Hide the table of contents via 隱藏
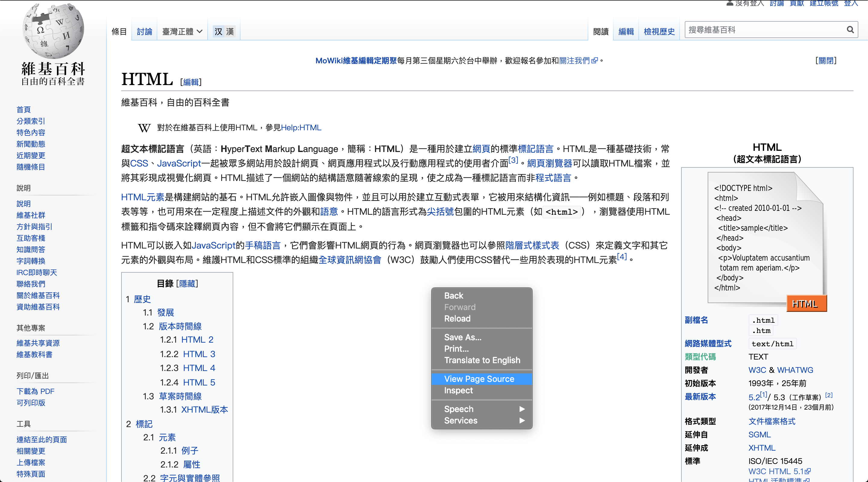Viewport: 868px width, 482px height. (187, 284)
